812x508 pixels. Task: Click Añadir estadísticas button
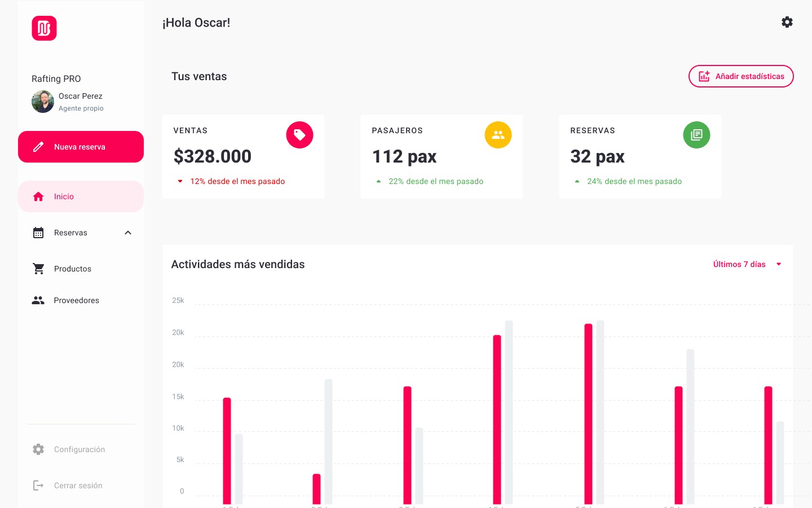click(x=741, y=76)
